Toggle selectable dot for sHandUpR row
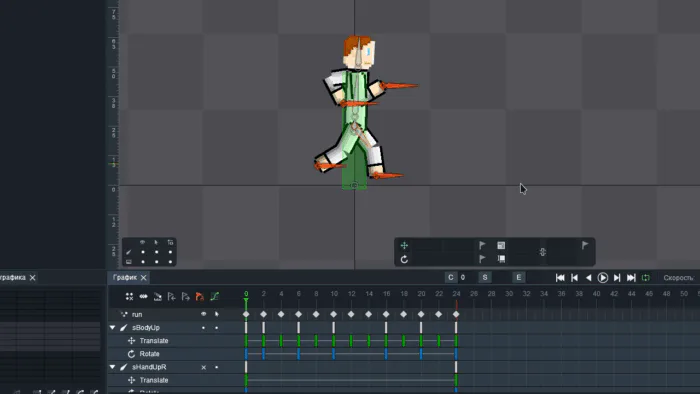The image size is (700, 394). 217,367
